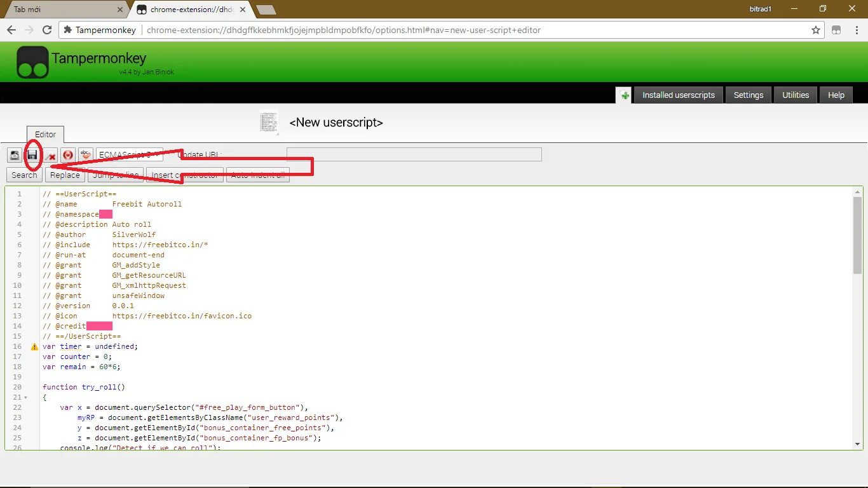This screenshot has width=868, height=488.
Task: Run the abc syntax check icon
Action: coord(86,155)
